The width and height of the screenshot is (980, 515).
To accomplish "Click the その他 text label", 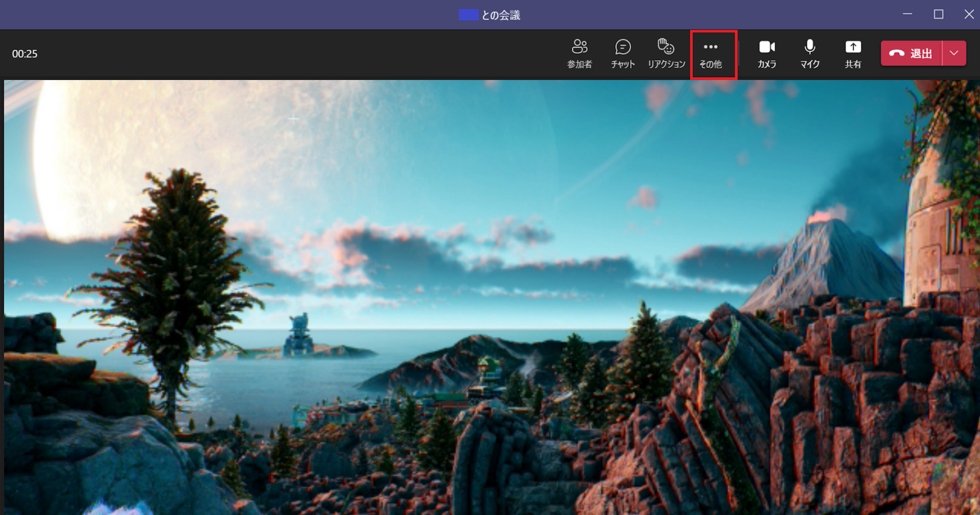I will click(x=711, y=65).
